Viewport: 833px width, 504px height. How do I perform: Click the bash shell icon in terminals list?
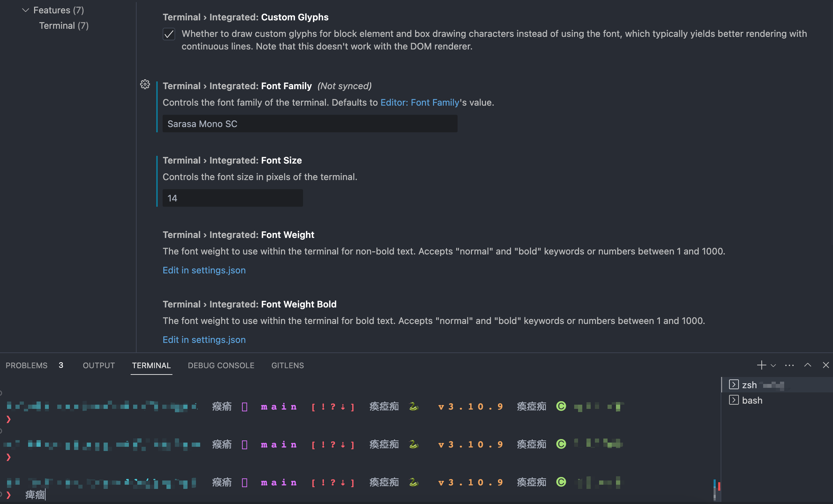(x=734, y=400)
